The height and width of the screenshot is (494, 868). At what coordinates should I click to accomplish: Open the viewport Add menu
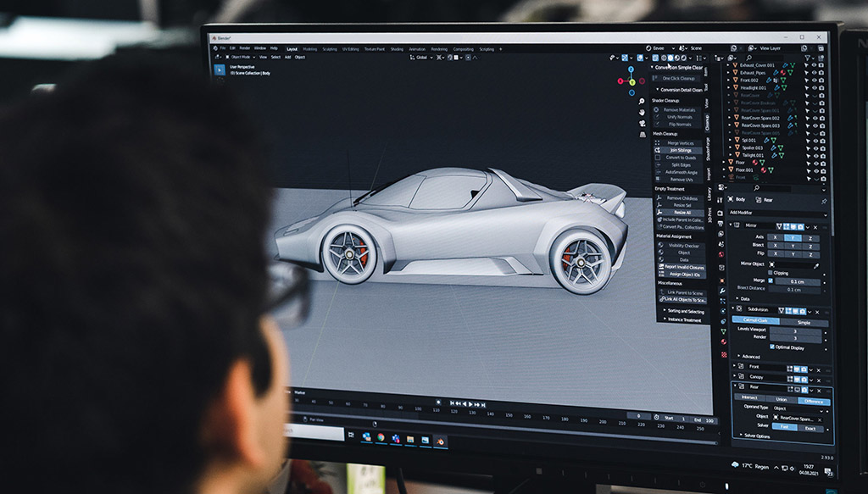pyautogui.click(x=288, y=57)
